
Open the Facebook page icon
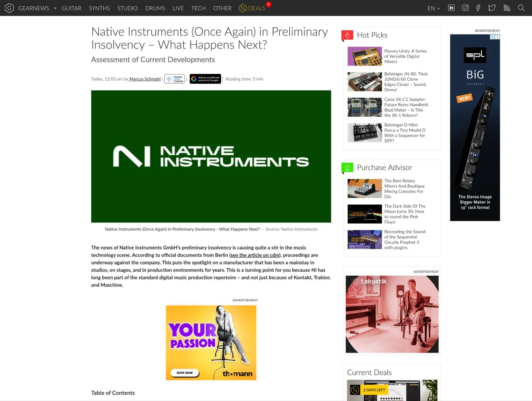[x=478, y=7]
